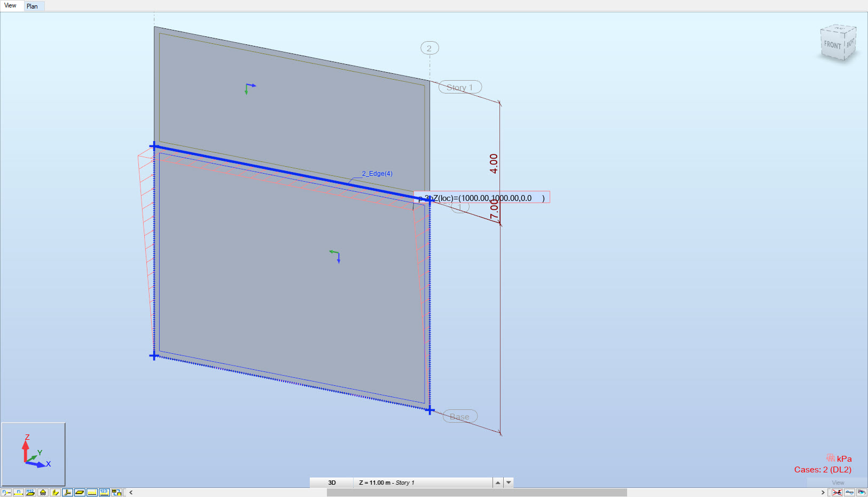The image size is (868, 497).
Task: Click the bar numbers toolbar icon
Action: pyautogui.click(x=18, y=492)
